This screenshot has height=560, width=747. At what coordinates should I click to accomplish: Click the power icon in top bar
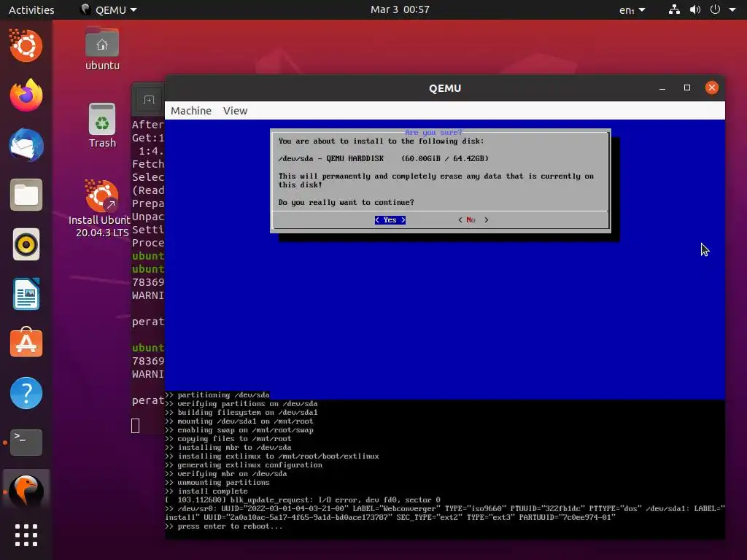[715, 9]
